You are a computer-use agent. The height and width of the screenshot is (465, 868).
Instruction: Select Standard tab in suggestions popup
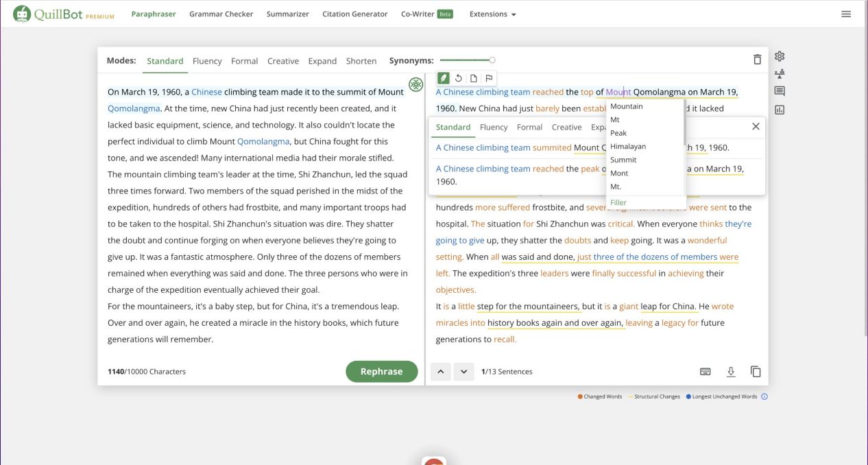(453, 127)
